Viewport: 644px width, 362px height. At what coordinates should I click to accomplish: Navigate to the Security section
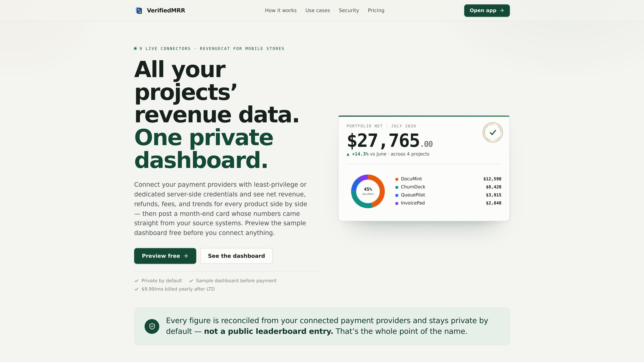[349, 11]
